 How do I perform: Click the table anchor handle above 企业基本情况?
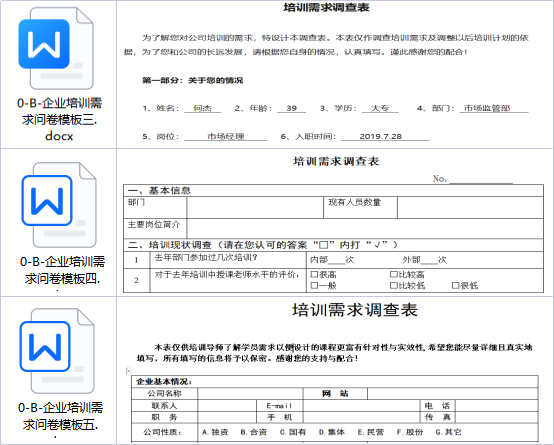point(128,371)
